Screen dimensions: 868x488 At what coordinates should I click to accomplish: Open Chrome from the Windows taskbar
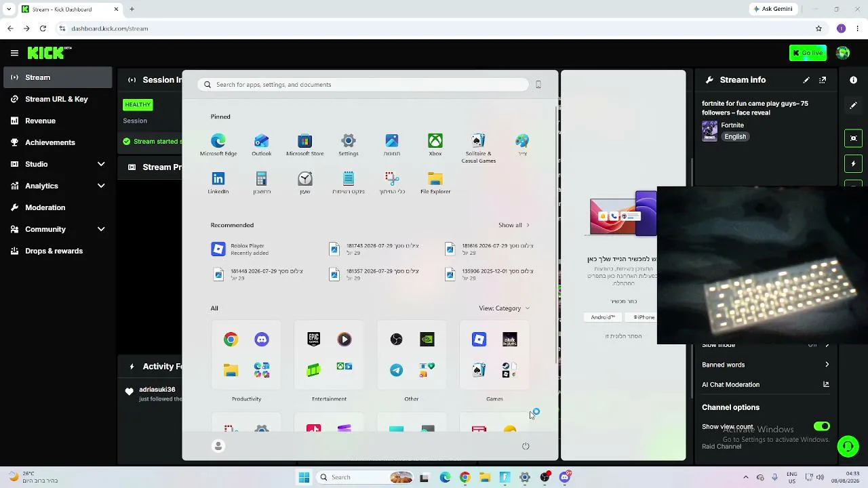(x=465, y=477)
